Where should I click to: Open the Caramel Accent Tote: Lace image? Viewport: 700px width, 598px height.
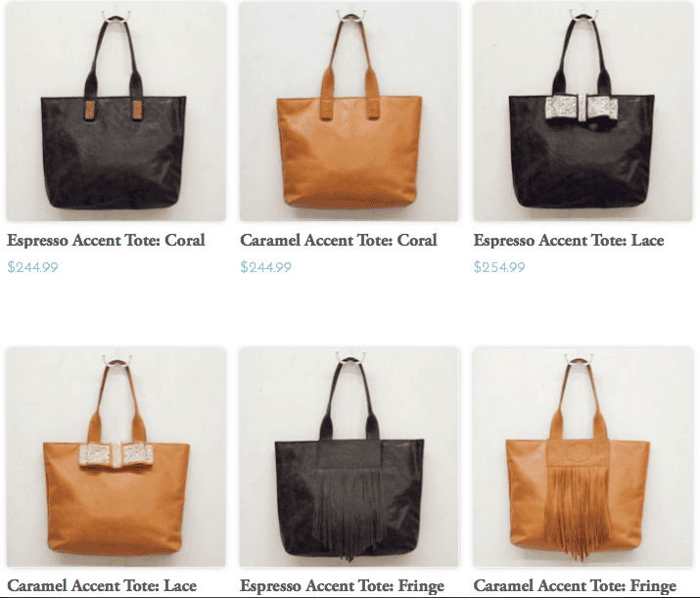tap(116, 457)
